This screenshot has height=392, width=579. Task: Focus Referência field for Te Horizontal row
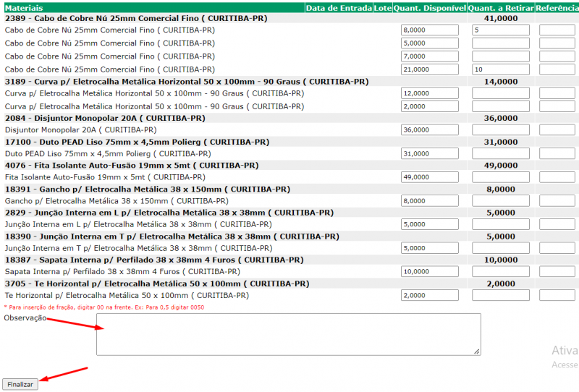coord(557,295)
